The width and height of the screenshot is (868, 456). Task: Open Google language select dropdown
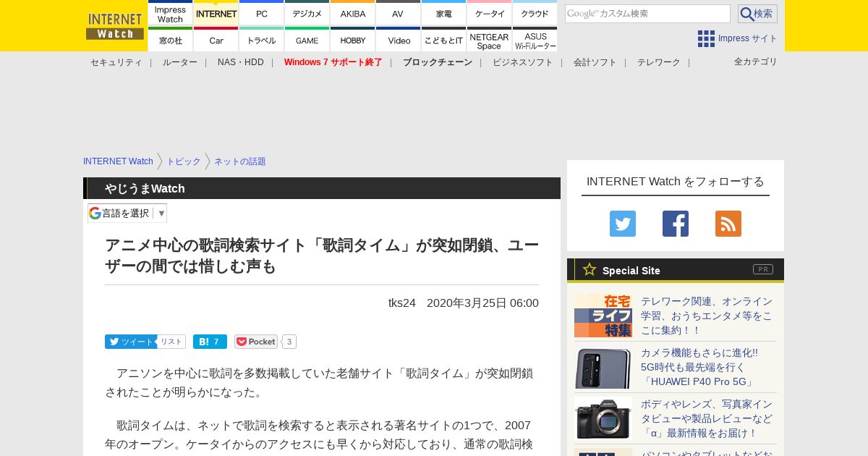(127, 213)
